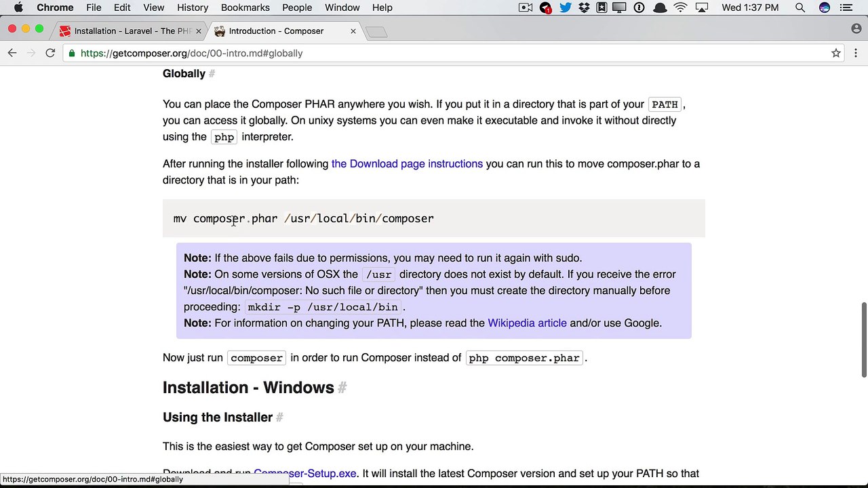868x488 pixels.
Task: Open the Edit menu
Action: click(x=122, y=7)
